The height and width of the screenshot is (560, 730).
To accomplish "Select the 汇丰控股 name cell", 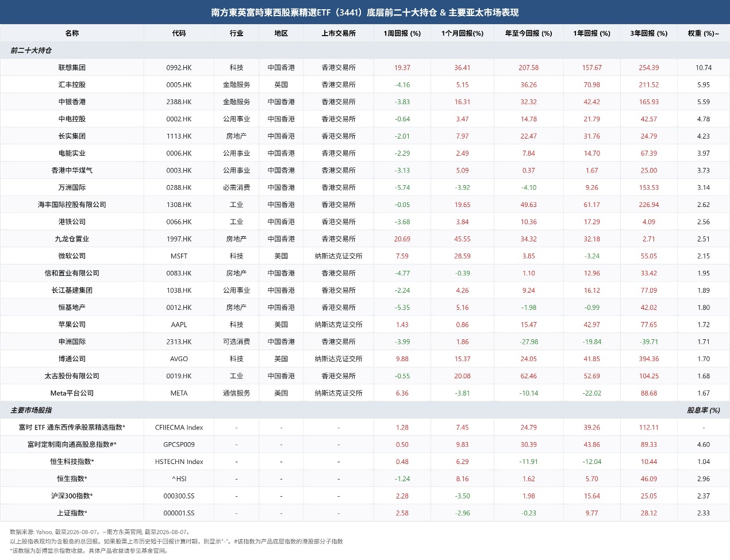I will tap(72, 85).
